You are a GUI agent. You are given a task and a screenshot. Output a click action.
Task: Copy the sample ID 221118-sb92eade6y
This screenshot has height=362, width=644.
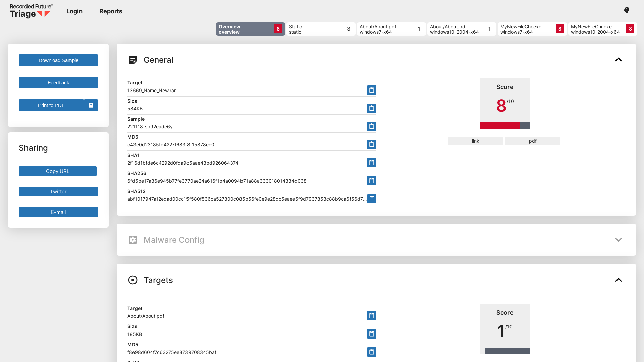pos(371,126)
